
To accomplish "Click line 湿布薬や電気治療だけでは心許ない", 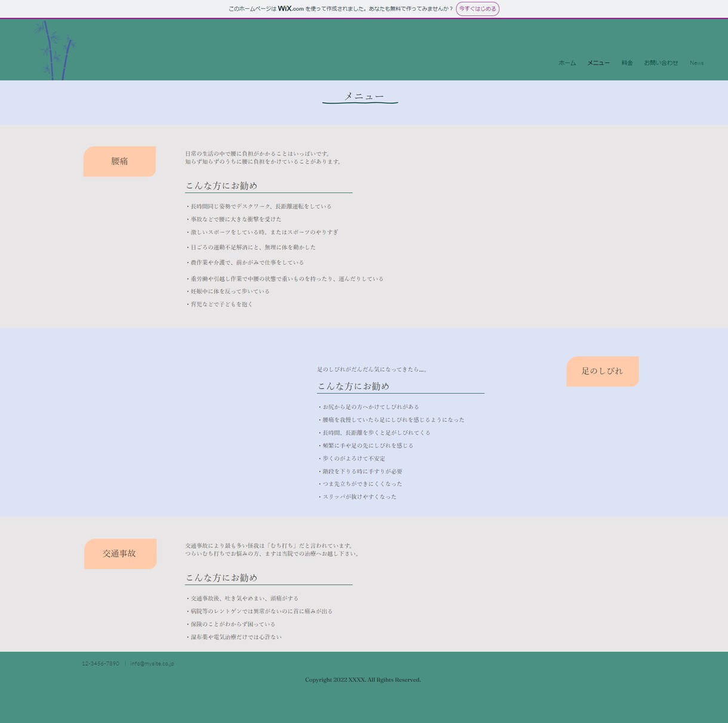I will [x=233, y=637].
